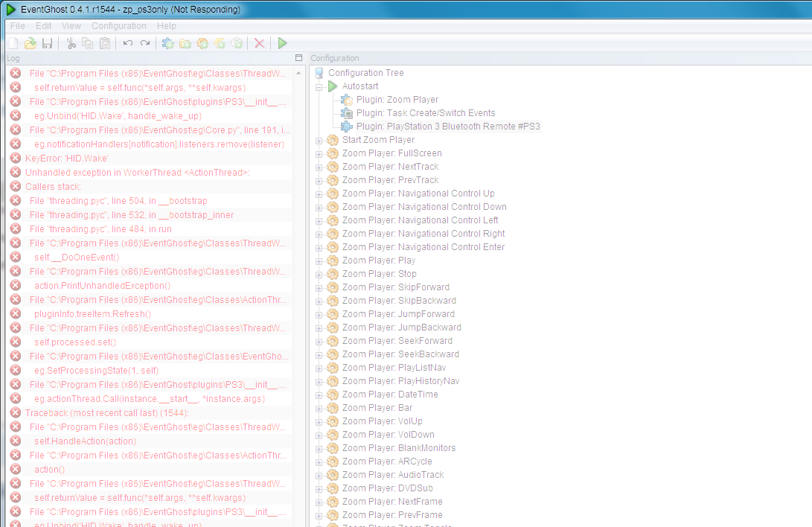The width and height of the screenshot is (812, 527).
Task: Open the Edit menu
Action: pyautogui.click(x=43, y=26)
